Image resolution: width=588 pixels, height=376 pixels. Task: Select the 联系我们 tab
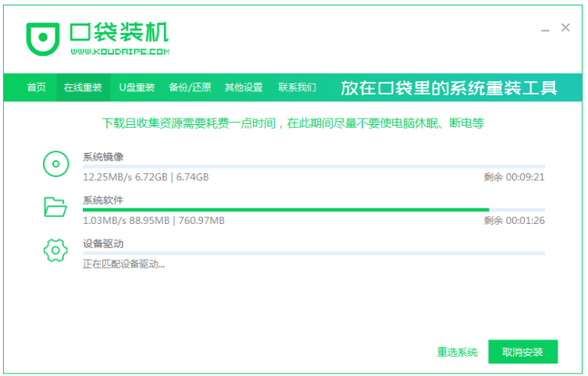[x=298, y=87]
